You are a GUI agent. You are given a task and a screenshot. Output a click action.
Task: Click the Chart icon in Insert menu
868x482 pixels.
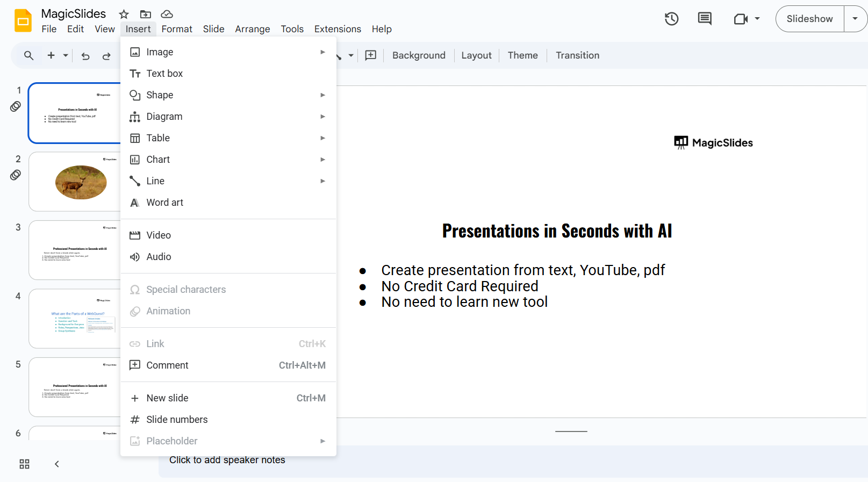click(x=135, y=160)
